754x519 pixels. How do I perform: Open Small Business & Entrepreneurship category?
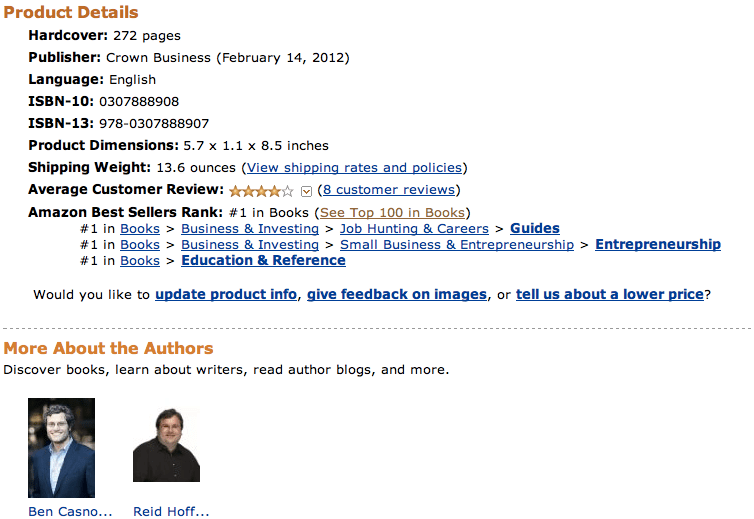click(x=457, y=245)
